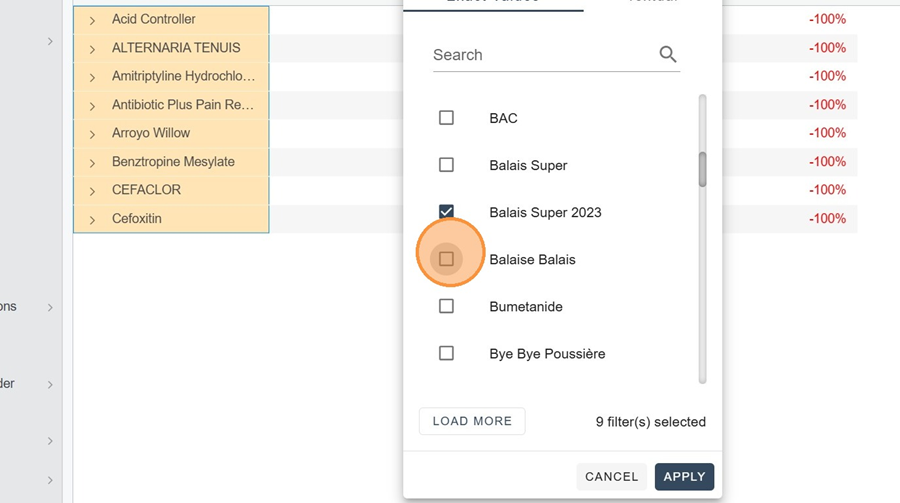900x503 pixels.
Task: Focus the filter Search input field
Action: coord(540,55)
